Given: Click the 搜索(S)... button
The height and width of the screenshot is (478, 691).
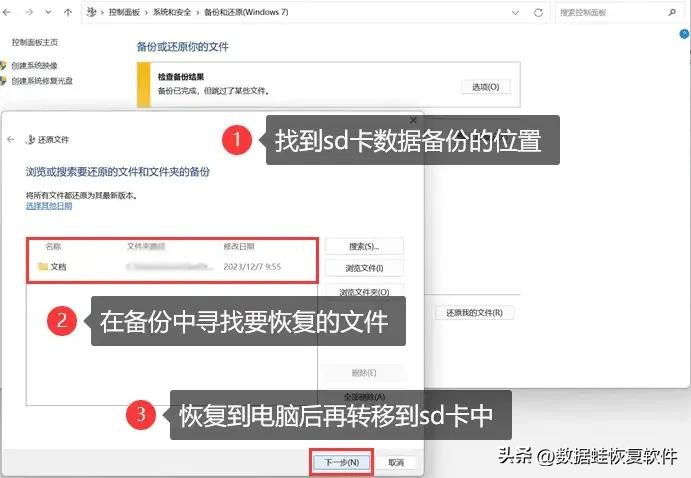Looking at the screenshot, I should tap(363, 246).
